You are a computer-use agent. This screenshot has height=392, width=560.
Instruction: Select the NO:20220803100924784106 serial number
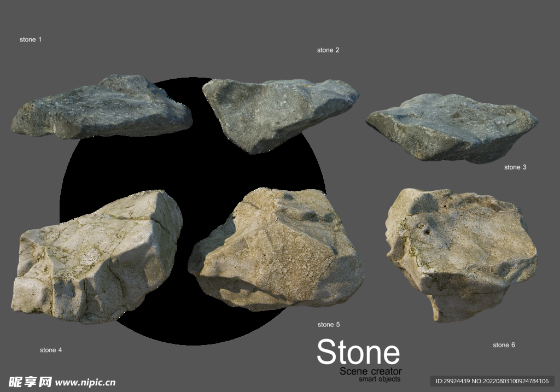click(x=510, y=381)
